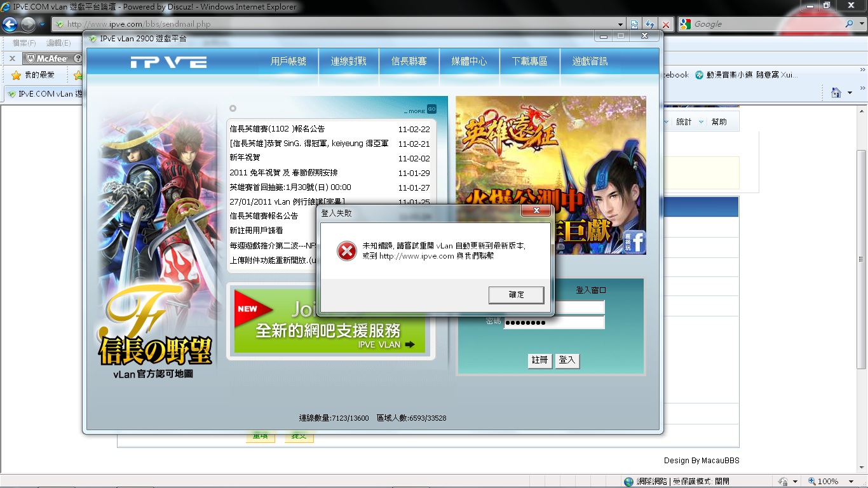Click the 登入 login button
The image size is (868, 488).
(567, 360)
